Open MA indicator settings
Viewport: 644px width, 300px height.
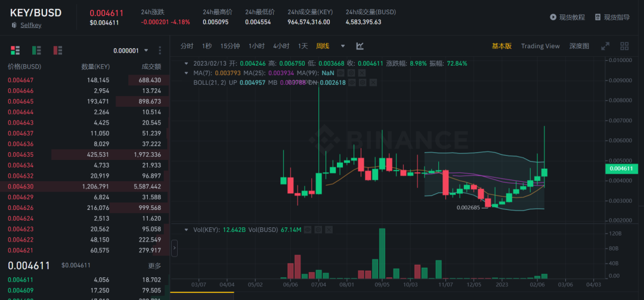coord(351,73)
